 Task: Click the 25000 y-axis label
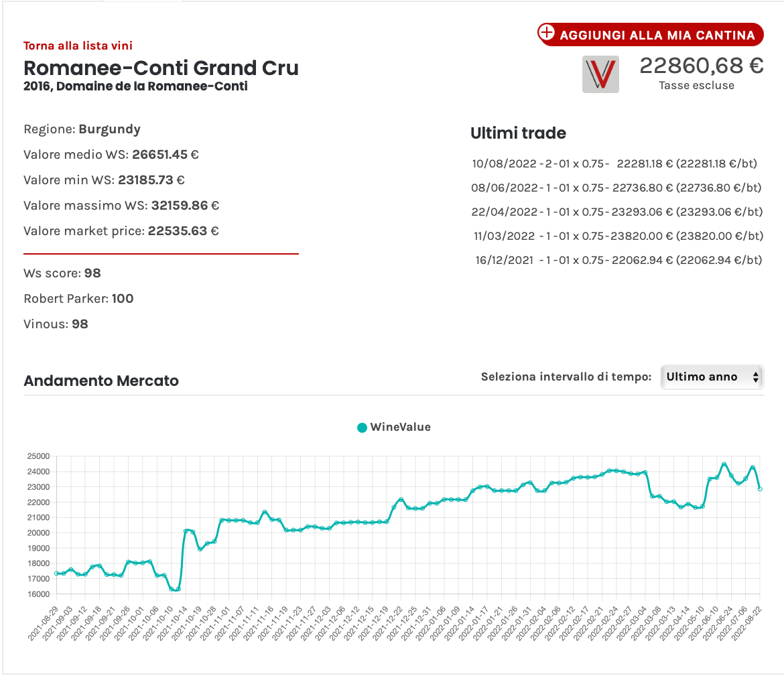tap(38, 456)
